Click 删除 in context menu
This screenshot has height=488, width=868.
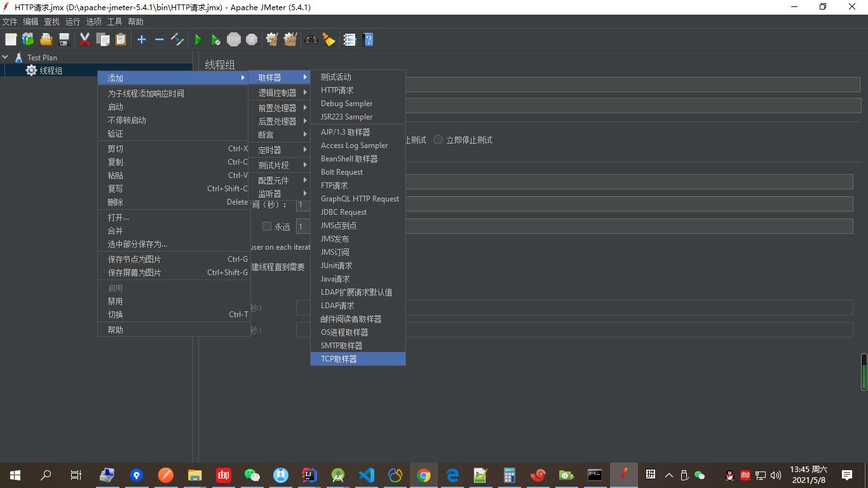pos(174,202)
